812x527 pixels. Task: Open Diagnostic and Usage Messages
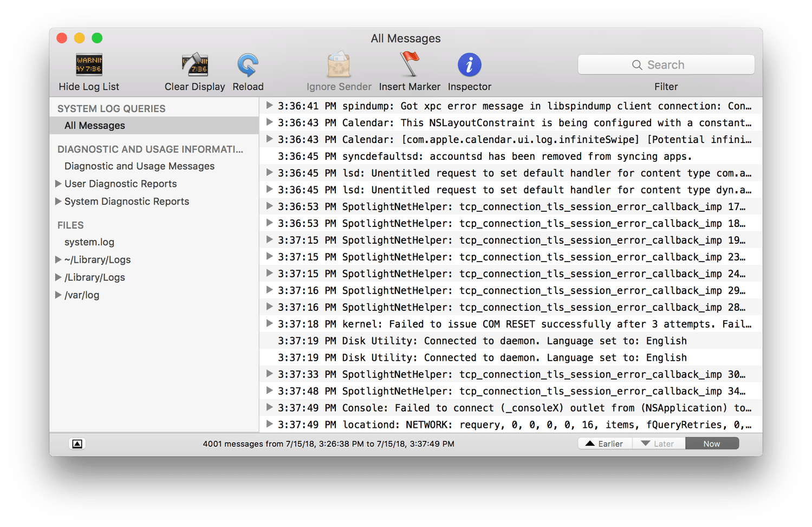(139, 166)
